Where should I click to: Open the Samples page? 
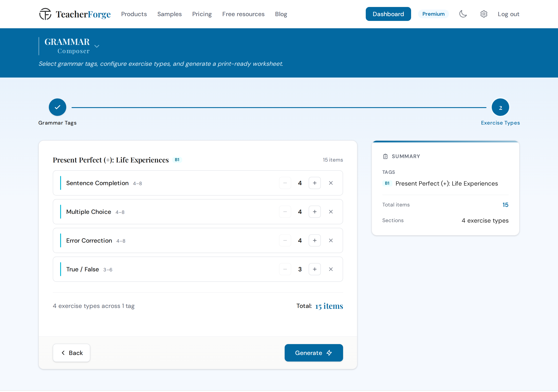[x=169, y=14]
